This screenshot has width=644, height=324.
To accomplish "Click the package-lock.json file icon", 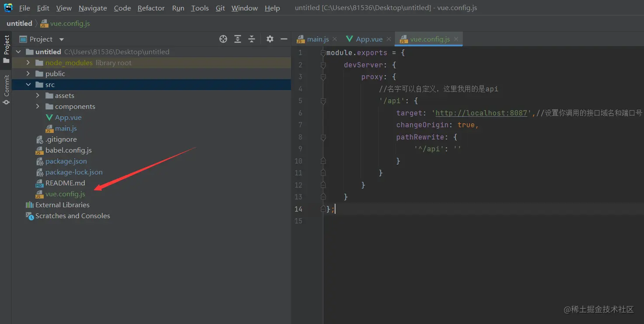I will (40, 172).
